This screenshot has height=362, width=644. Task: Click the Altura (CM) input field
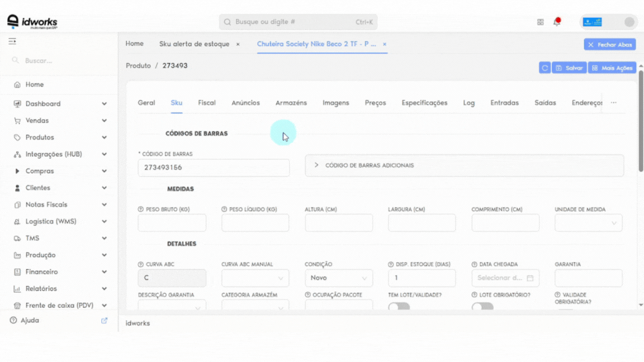339,223
